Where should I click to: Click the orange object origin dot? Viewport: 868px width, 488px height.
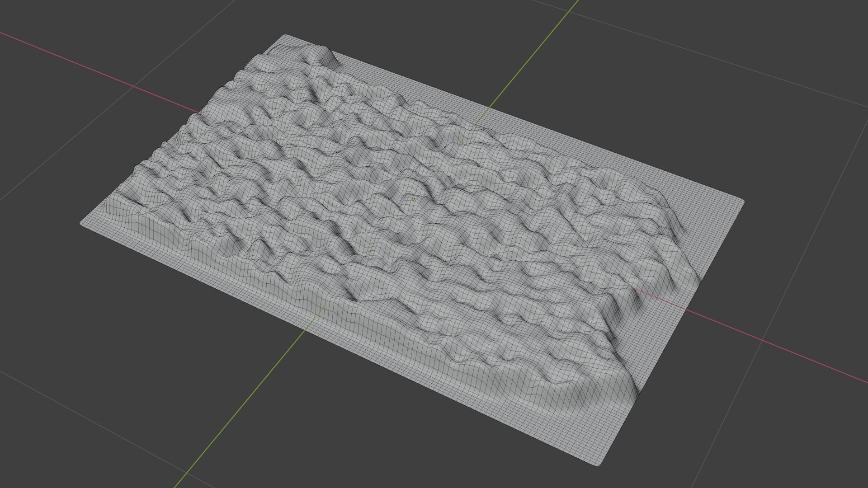pos(413,199)
